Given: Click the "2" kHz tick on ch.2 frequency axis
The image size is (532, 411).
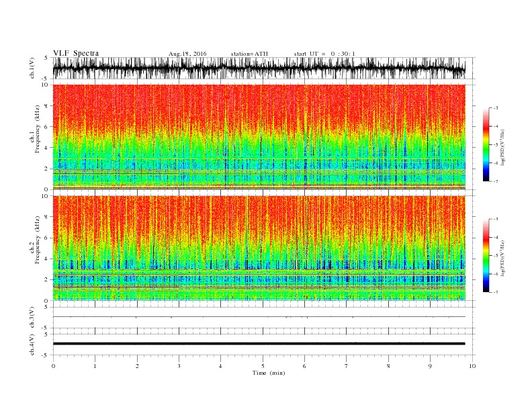Looking at the screenshot, I should pos(47,279).
